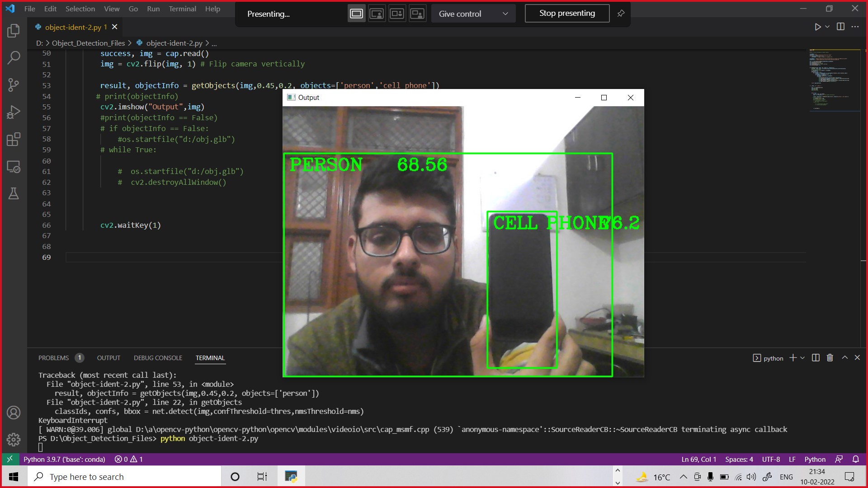Open the Give control dropdown
The image size is (868, 488).
[x=473, y=14]
